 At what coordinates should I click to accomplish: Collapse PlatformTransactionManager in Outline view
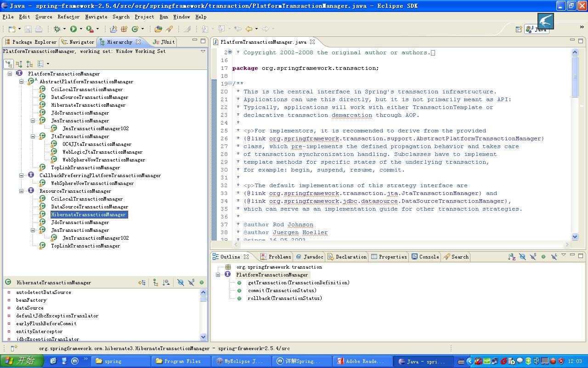tap(218, 275)
